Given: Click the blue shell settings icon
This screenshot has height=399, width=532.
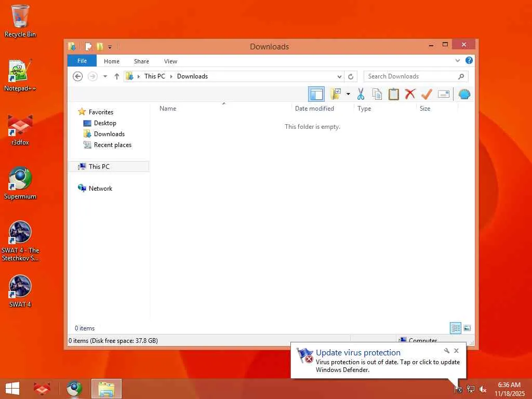Looking at the screenshot, I should coord(464,94).
